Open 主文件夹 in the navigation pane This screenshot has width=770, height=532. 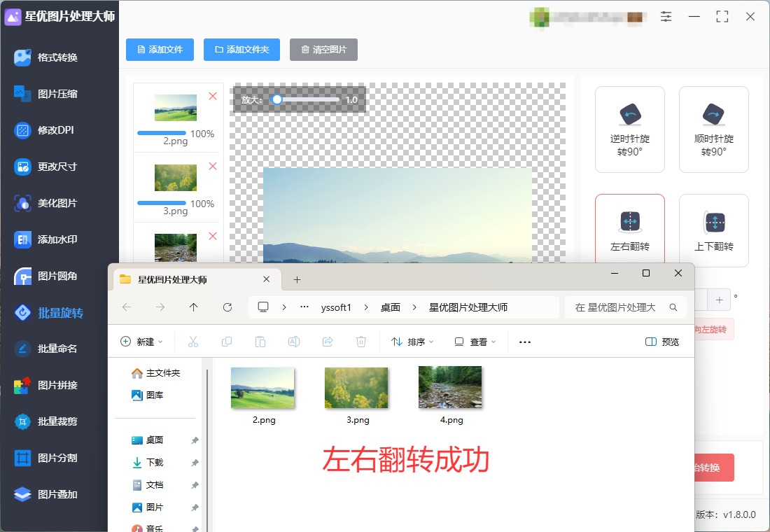tap(155, 373)
